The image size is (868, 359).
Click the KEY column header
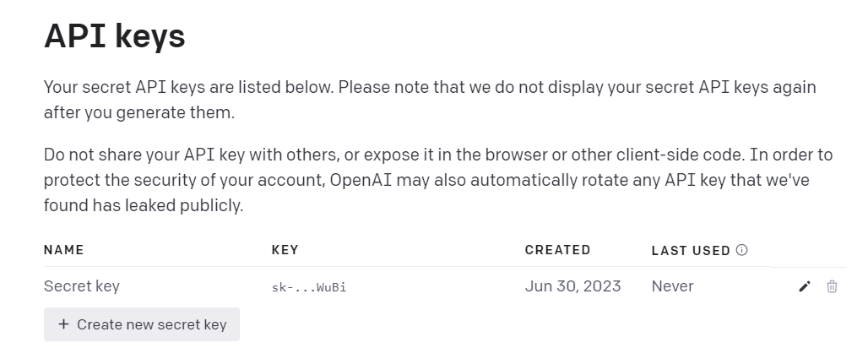click(x=285, y=250)
